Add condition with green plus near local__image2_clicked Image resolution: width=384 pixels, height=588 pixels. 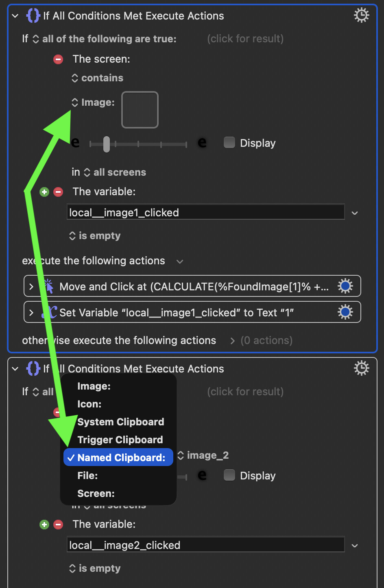[x=44, y=525]
